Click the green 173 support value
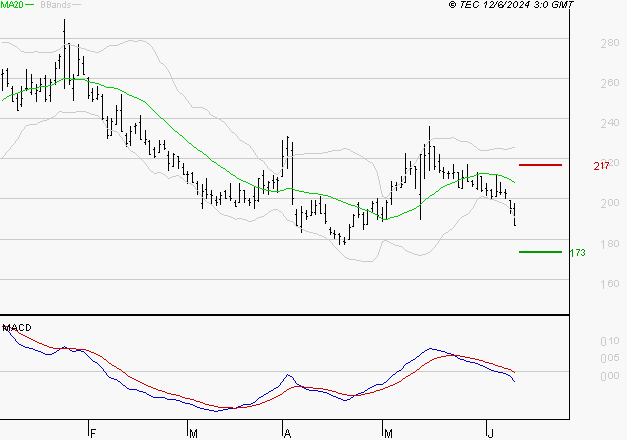Screen dimensions: 627x440 (577, 252)
